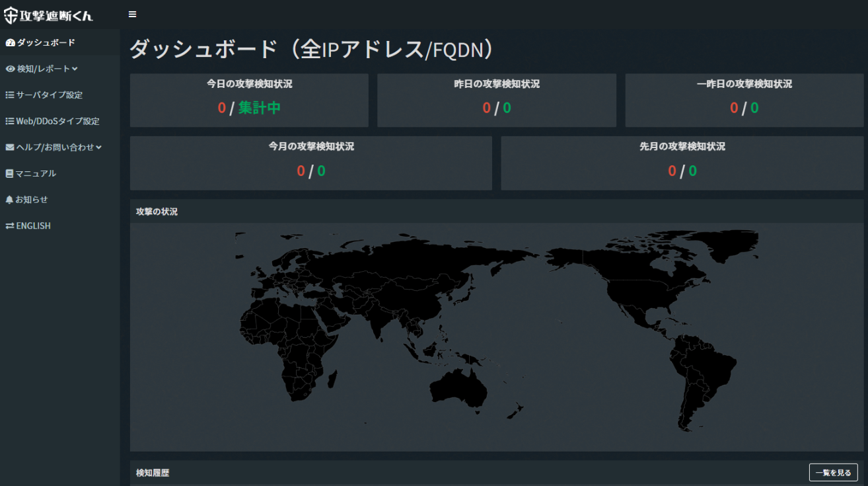This screenshot has height=486, width=868.
Task: Select the 今日の攻撃検知状況 card
Action: tap(249, 100)
